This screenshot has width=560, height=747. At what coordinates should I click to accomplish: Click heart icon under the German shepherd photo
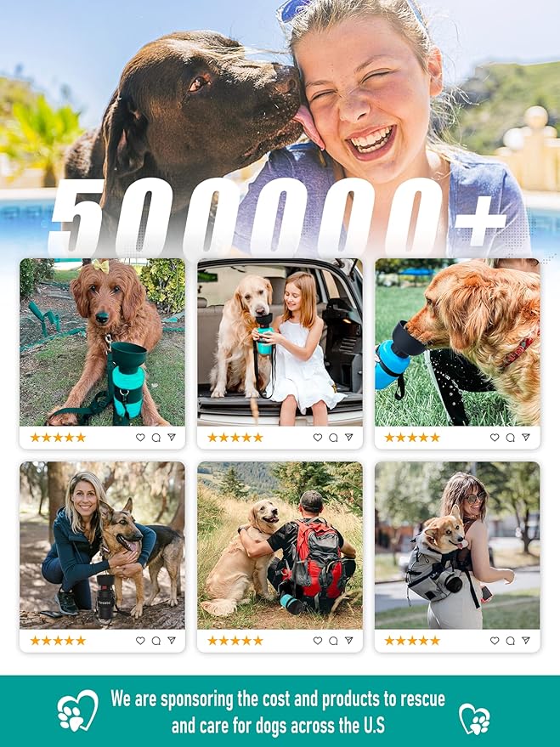140,641
